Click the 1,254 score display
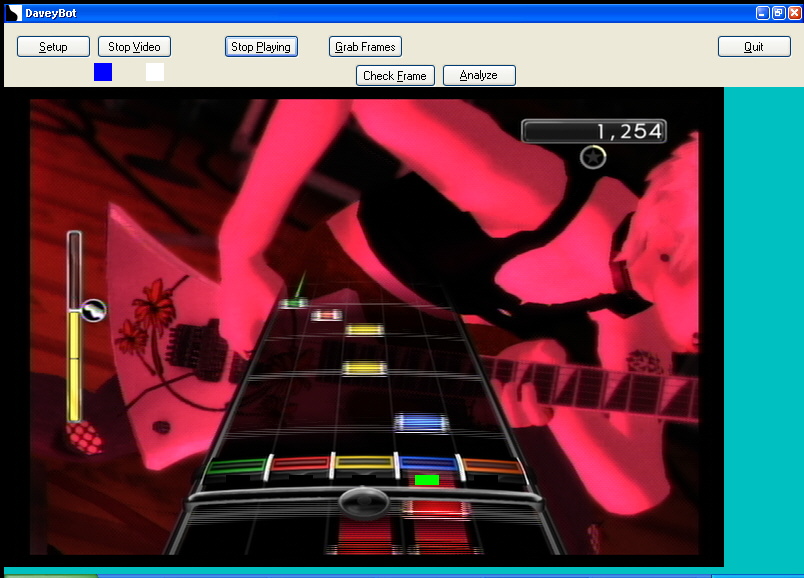Image resolution: width=804 pixels, height=578 pixels. pyautogui.click(x=594, y=131)
